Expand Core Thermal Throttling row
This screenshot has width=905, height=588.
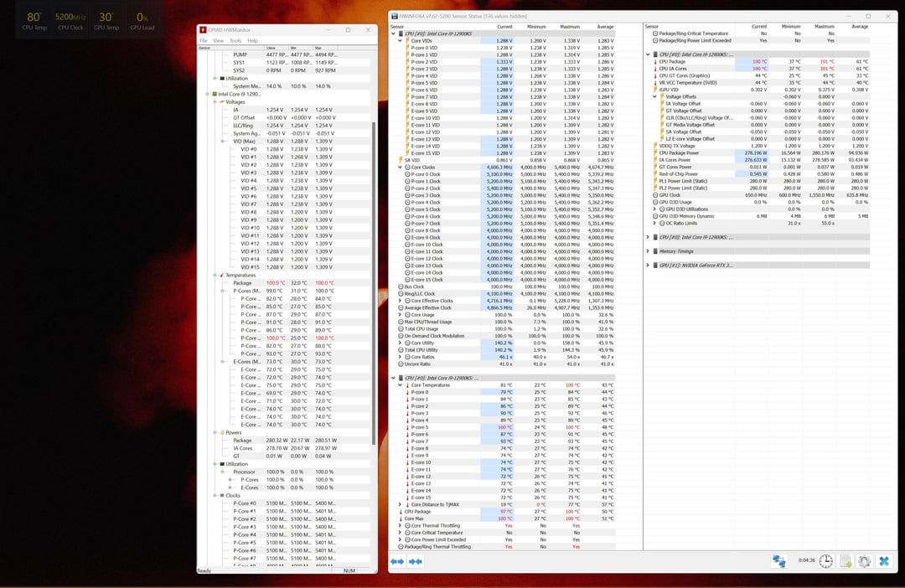pos(400,526)
